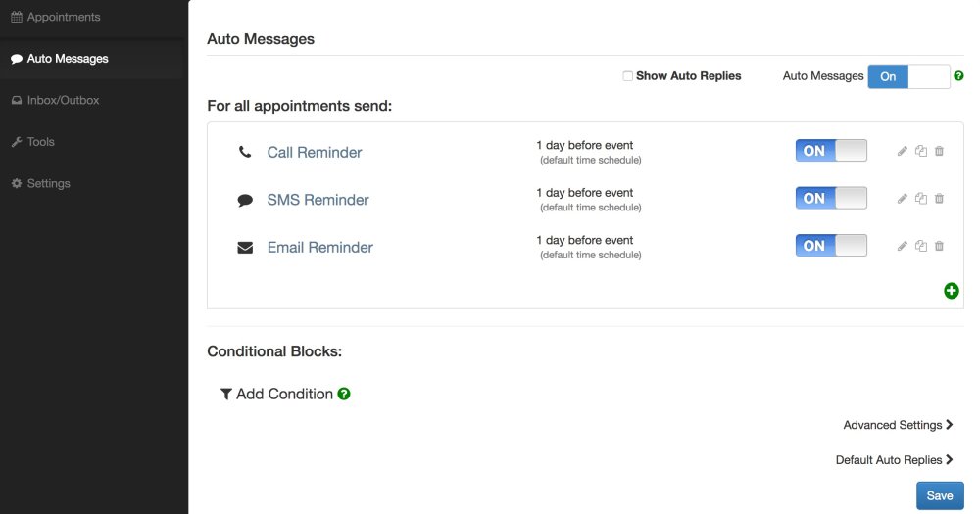Expand Default Auto Replies
The height and width of the screenshot is (514, 980).
[x=894, y=460]
